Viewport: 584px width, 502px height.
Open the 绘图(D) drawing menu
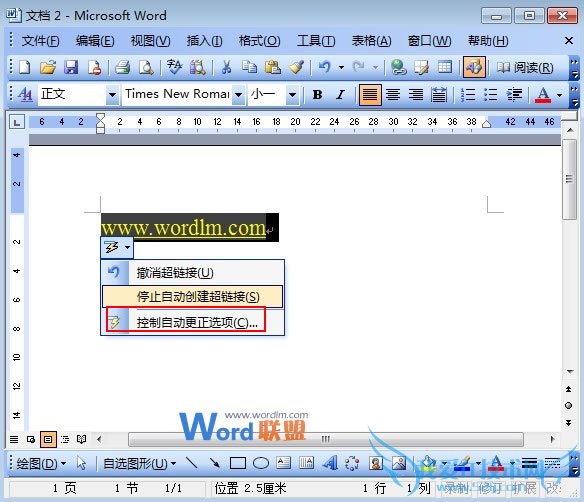pyautogui.click(x=41, y=463)
